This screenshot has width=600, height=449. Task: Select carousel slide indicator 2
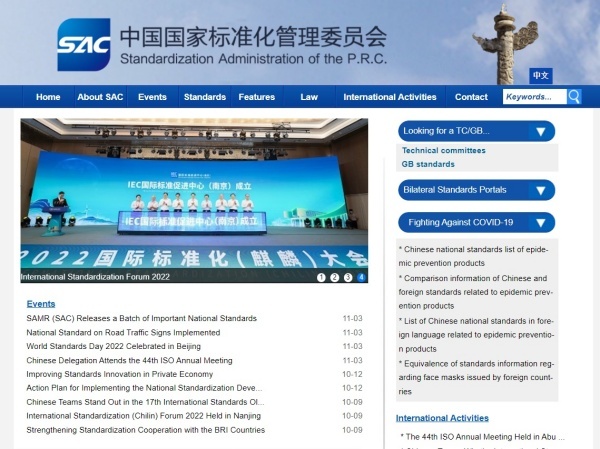pos(335,277)
